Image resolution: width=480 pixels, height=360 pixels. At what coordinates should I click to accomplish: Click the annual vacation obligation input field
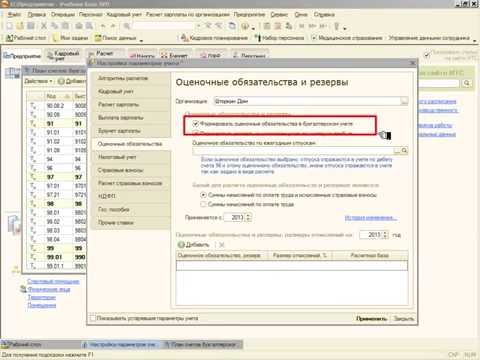(x=293, y=151)
